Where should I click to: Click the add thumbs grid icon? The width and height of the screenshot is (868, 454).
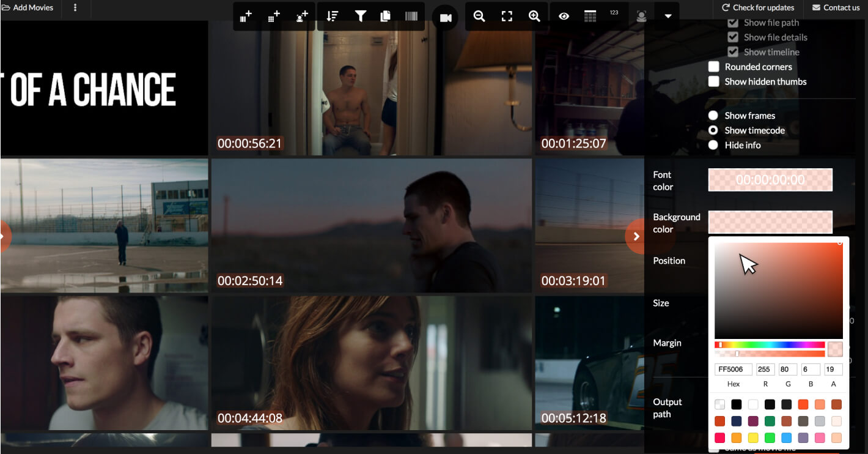click(x=274, y=17)
